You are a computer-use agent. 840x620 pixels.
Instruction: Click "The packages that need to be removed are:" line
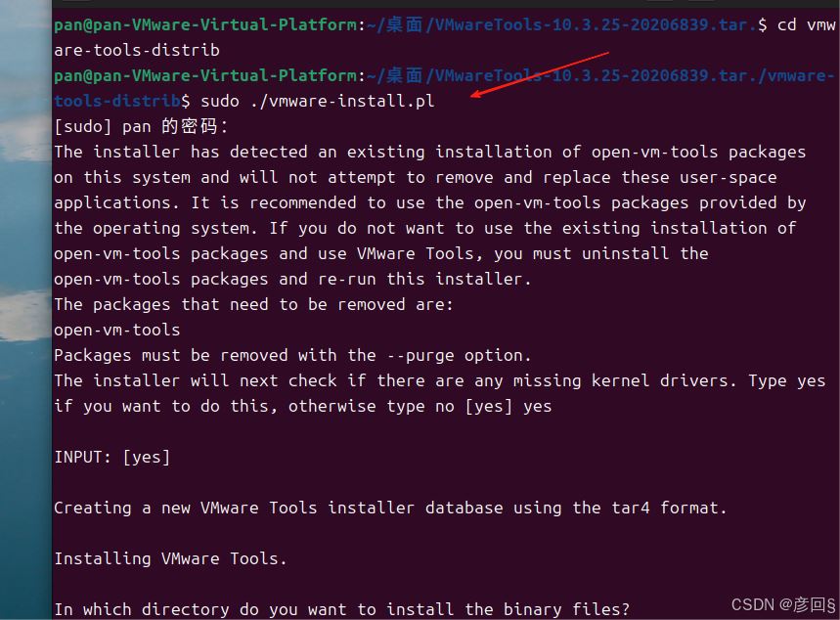coord(253,304)
